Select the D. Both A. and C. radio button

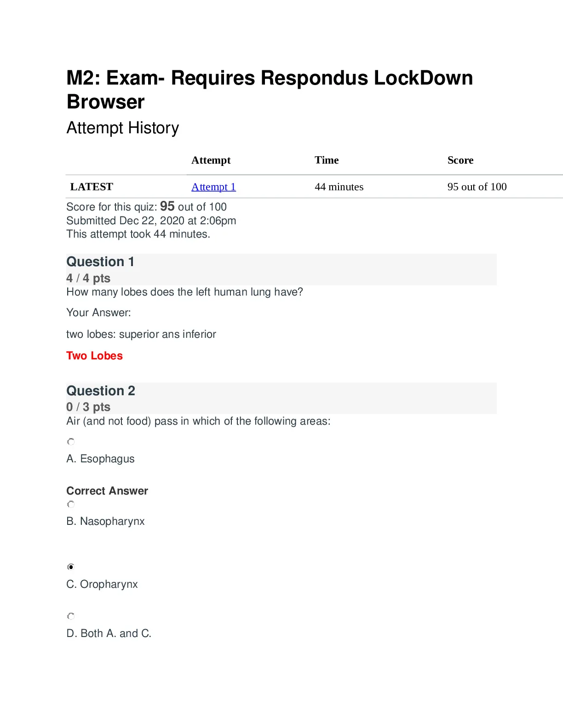(71, 616)
